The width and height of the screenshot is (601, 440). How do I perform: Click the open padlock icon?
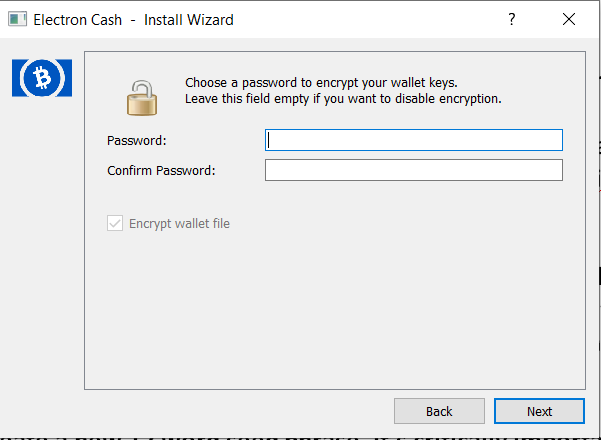point(142,96)
